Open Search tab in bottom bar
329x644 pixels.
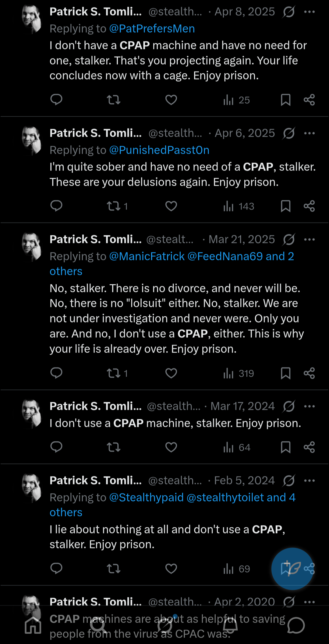point(98,625)
